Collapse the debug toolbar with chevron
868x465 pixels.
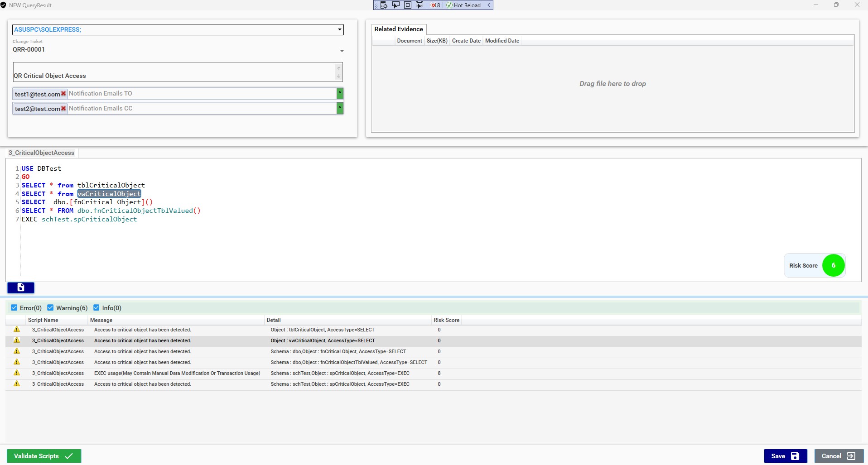(489, 5)
